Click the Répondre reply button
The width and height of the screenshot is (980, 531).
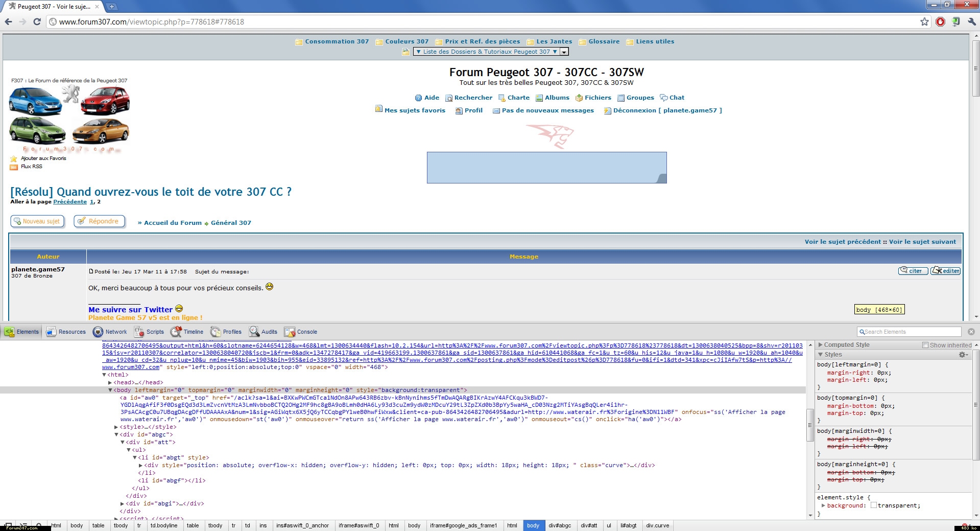pyautogui.click(x=100, y=221)
